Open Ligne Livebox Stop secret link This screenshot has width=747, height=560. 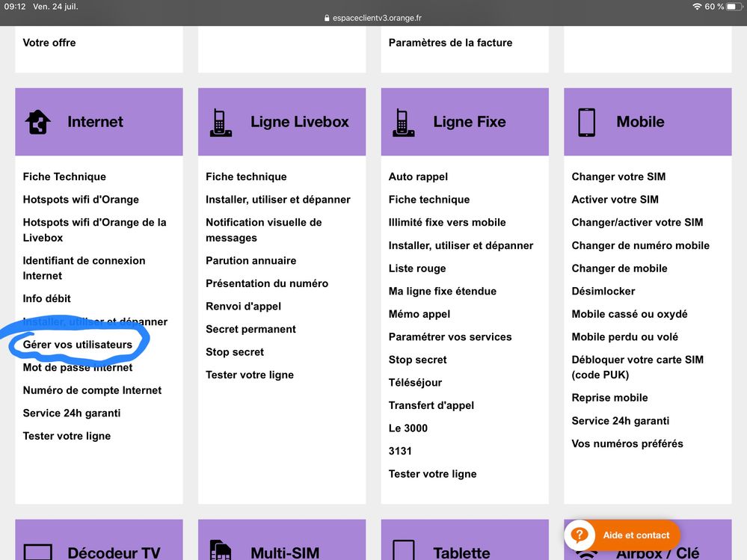click(235, 352)
